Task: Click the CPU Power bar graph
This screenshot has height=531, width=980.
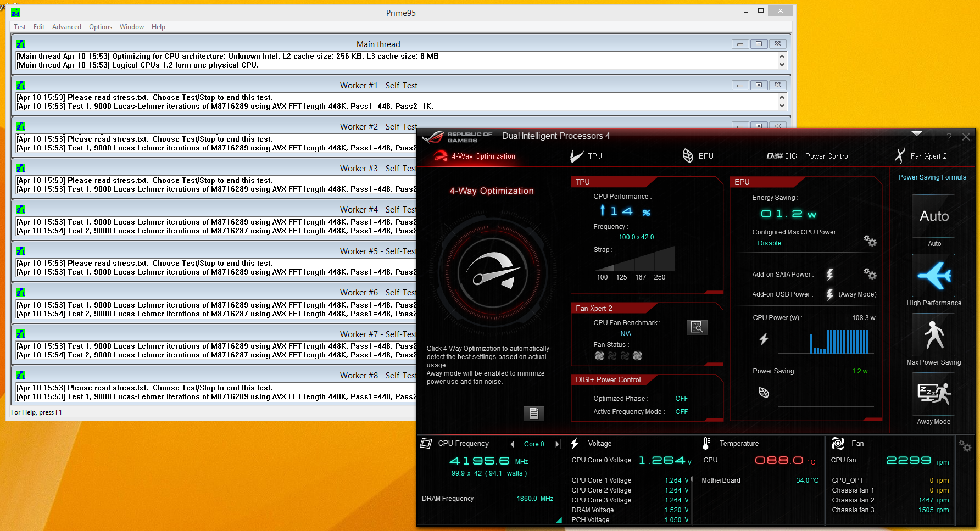Action: 840,342
